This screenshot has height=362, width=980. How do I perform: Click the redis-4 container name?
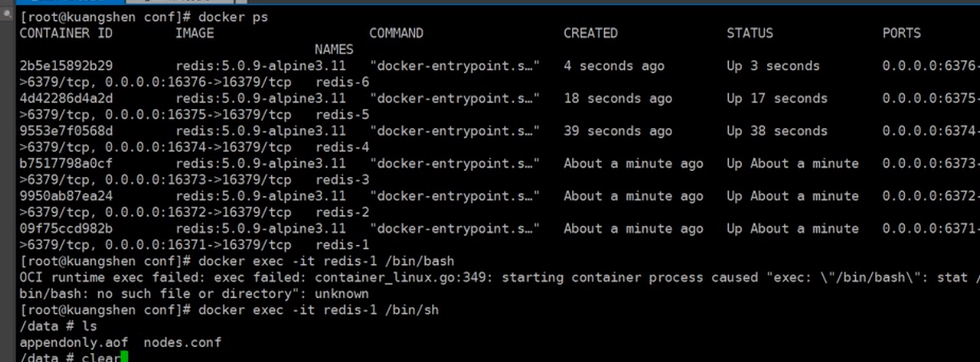tap(342, 147)
